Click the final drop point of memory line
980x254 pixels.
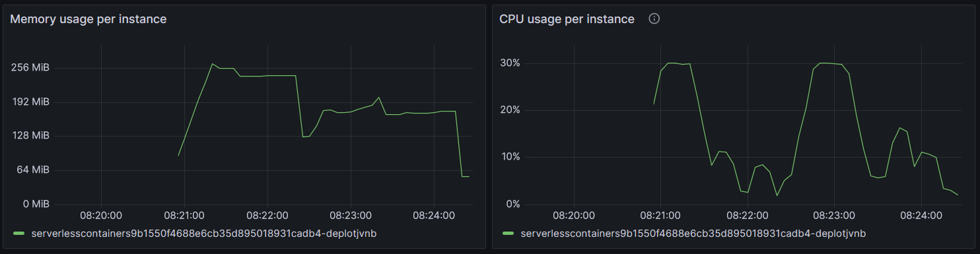coord(462,176)
